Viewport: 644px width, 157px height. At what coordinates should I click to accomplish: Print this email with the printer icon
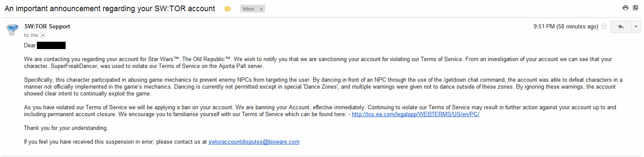point(626,8)
